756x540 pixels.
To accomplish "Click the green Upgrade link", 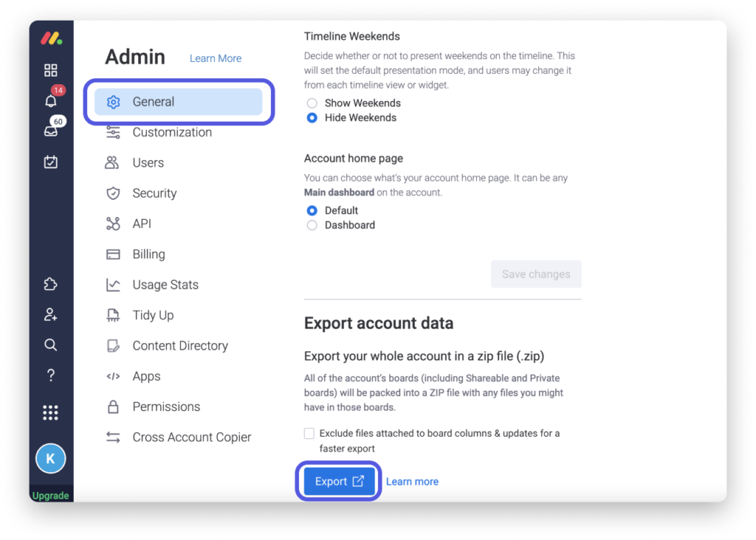I will click(50, 496).
